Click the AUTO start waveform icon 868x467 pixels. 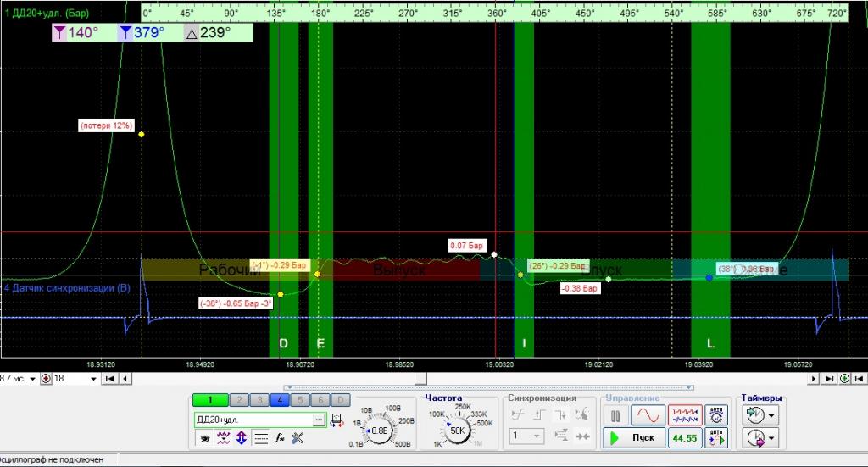716,437
